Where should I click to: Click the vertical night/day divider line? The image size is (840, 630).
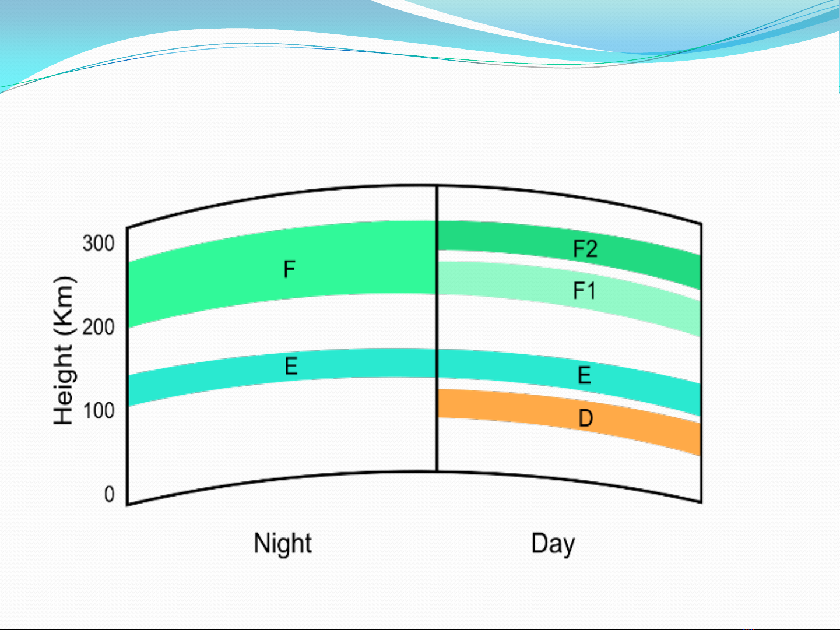coord(437,326)
